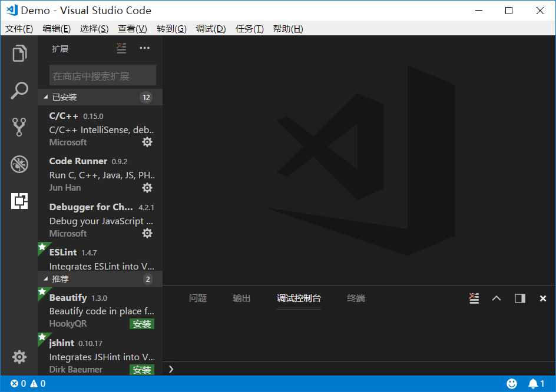Maximize the panel with the up chevron
The height and width of the screenshot is (392, 556).
tap(497, 298)
